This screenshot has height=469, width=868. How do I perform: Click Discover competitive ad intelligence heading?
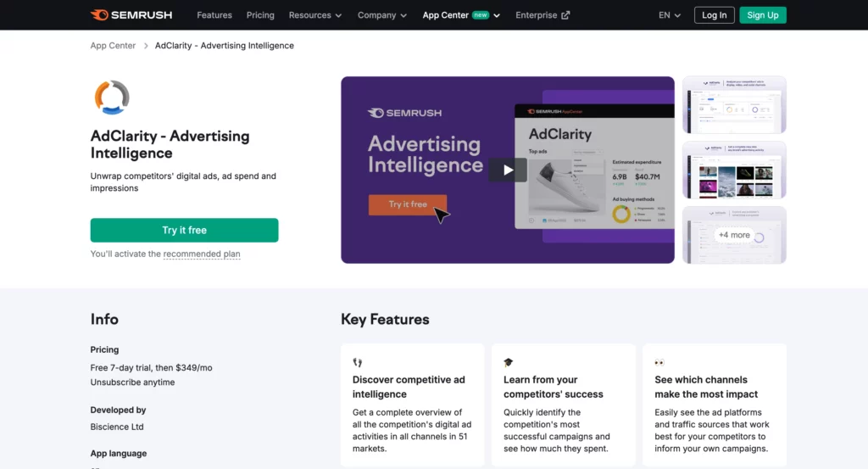409,387
